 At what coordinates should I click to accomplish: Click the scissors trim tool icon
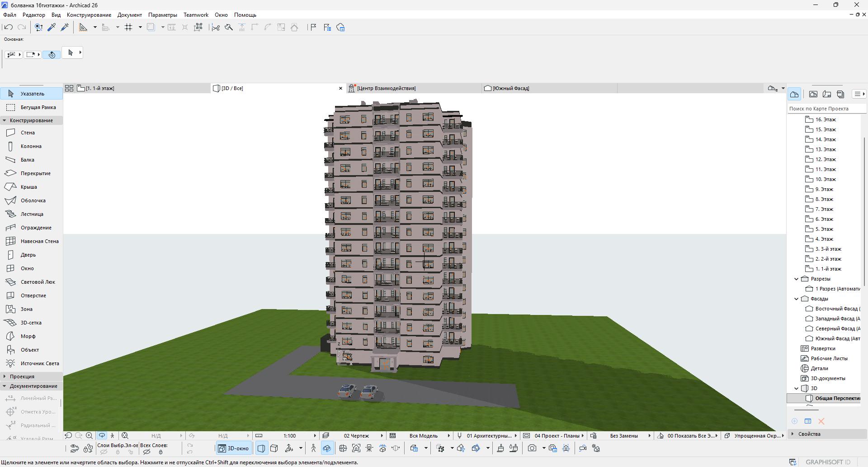tap(216, 28)
